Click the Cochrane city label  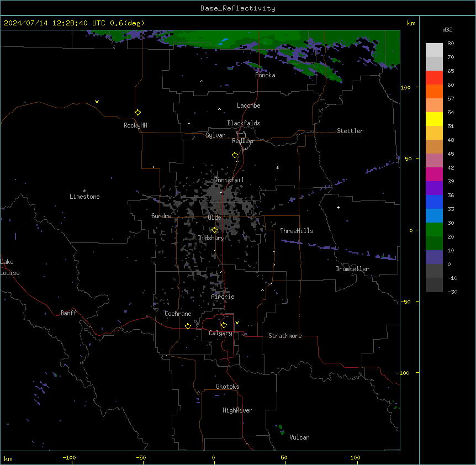(x=178, y=314)
